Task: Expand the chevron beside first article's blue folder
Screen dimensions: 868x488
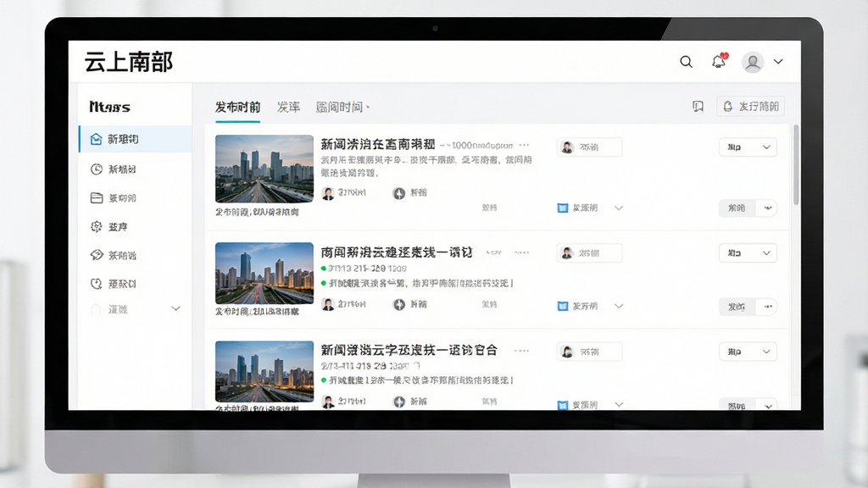Action: (619, 208)
